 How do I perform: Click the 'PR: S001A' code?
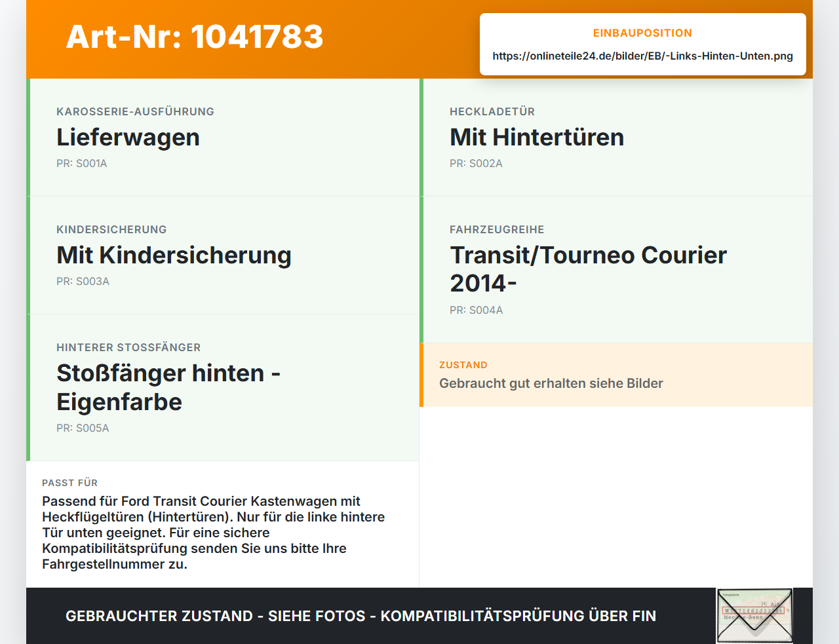82,163
